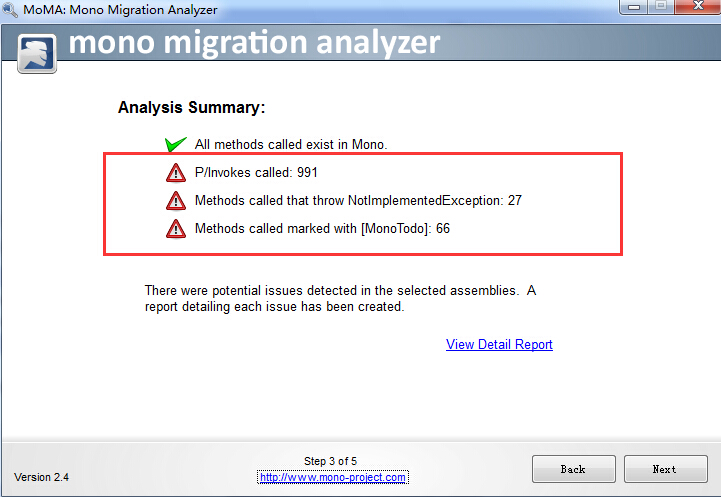This screenshot has height=497, width=721.
Task: Select 'Methods called marked with [MonoTodo]: 66' text
Action: pyautogui.click(x=322, y=229)
